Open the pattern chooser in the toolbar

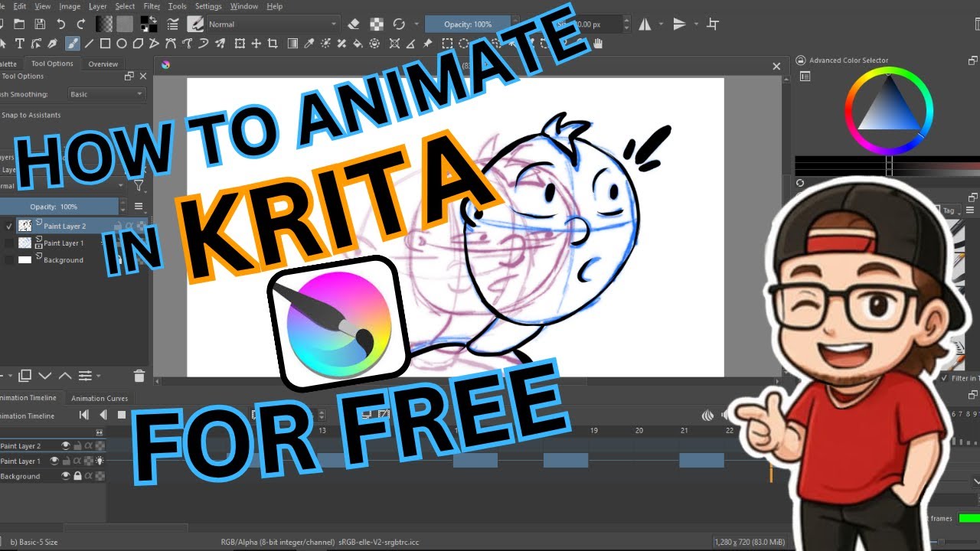(124, 24)
